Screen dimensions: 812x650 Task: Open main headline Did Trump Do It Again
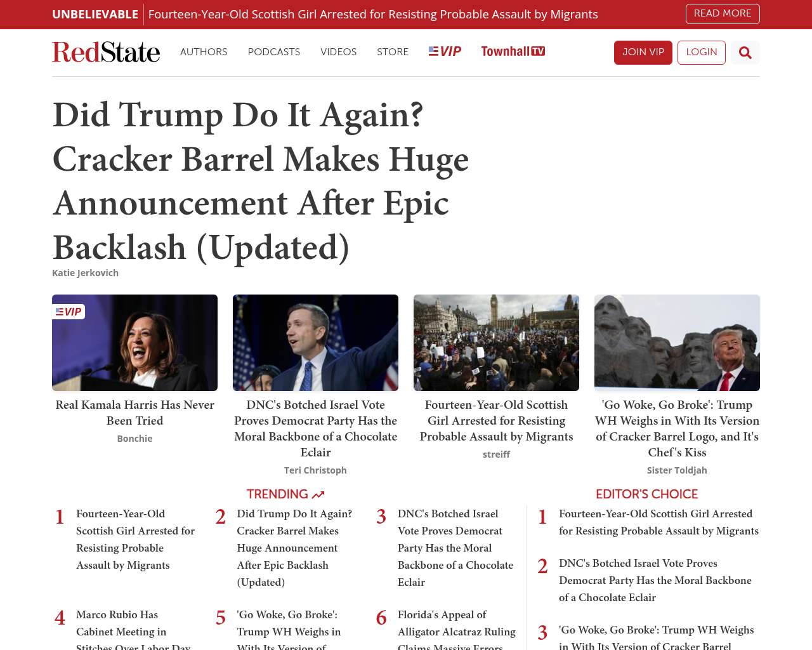[x=261, y=181]
